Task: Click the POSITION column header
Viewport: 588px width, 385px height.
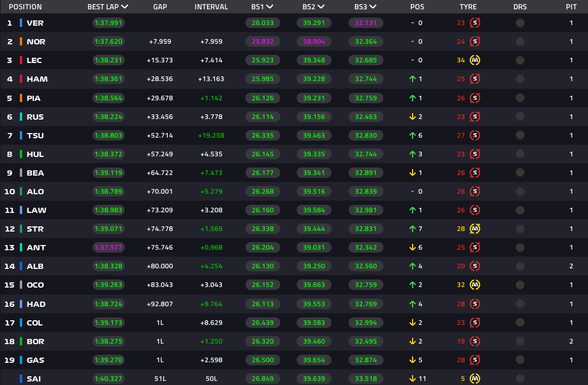Action: point(25,7)
